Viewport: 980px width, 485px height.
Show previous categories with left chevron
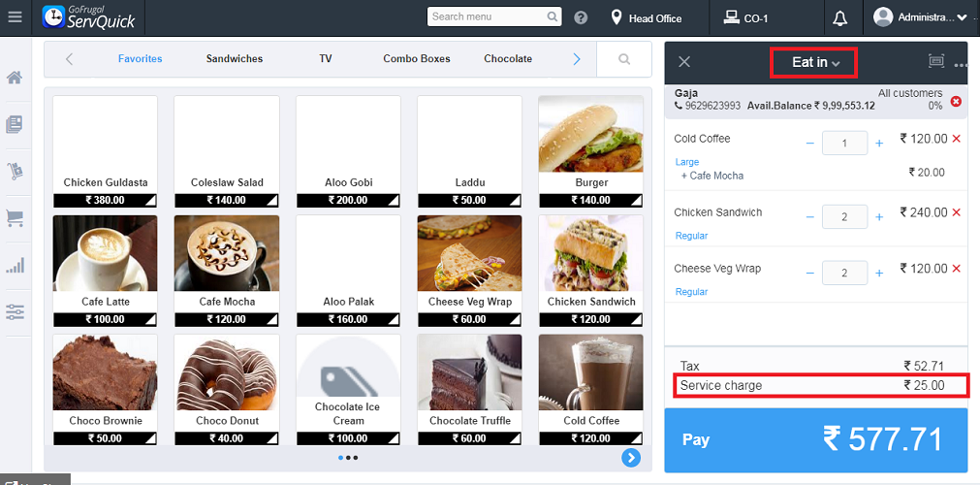(70, 59)
